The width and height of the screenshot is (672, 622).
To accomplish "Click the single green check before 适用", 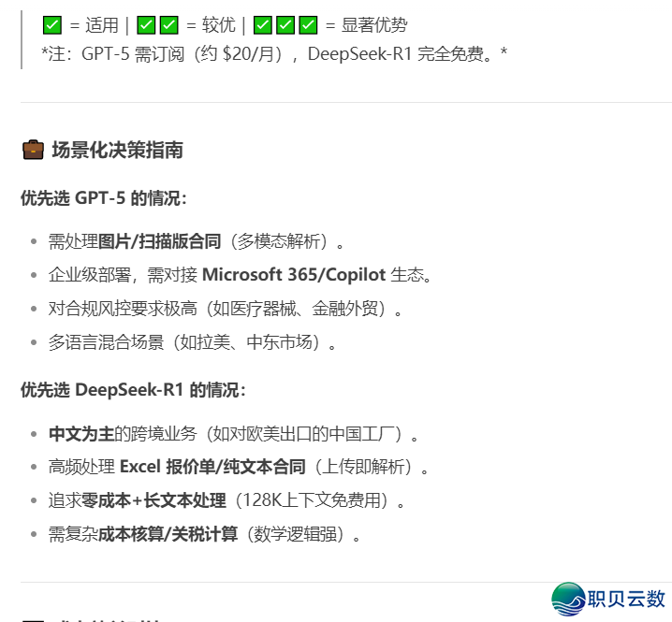I will coord(52,25).
